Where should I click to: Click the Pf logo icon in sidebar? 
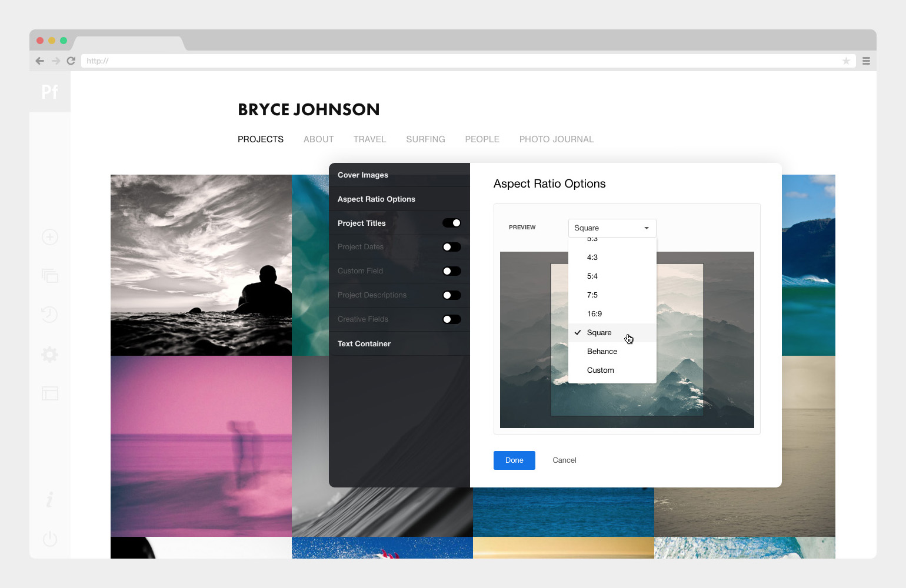(x=49, y=92)
